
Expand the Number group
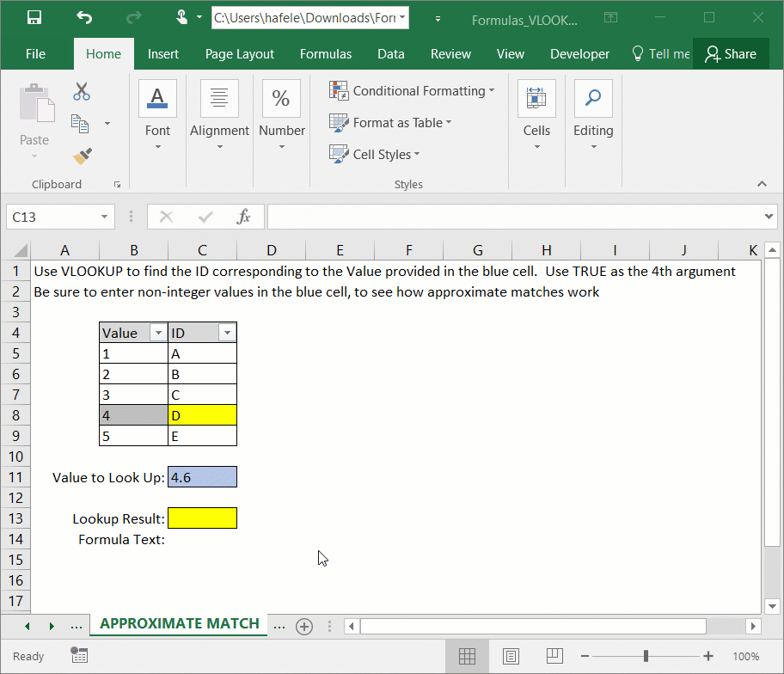tap(281, 115)
